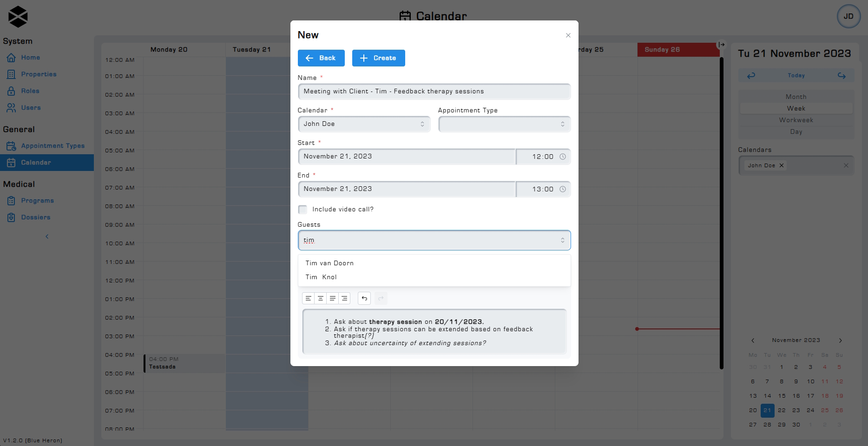
Task: Justify text in editor toolbar
Action: (x=333, y=298)
